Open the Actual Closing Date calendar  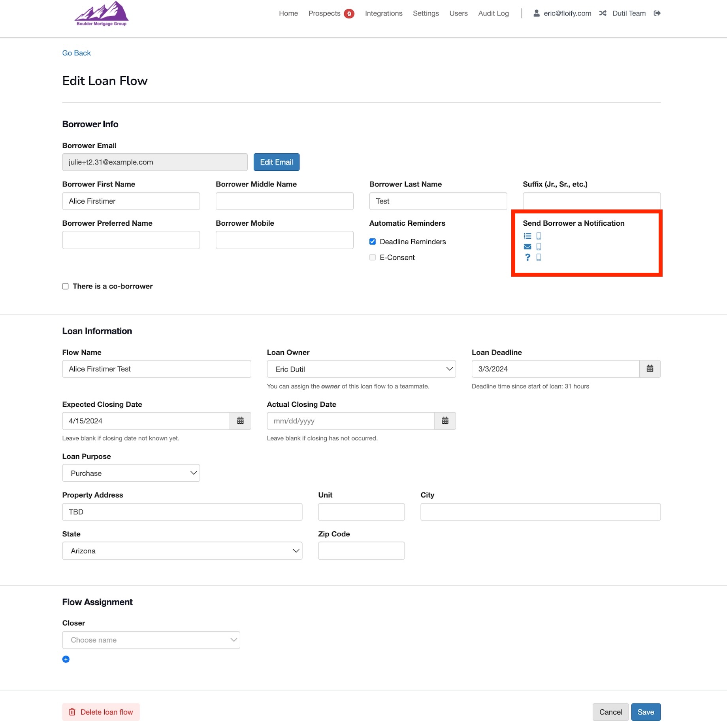click(445, 421)
